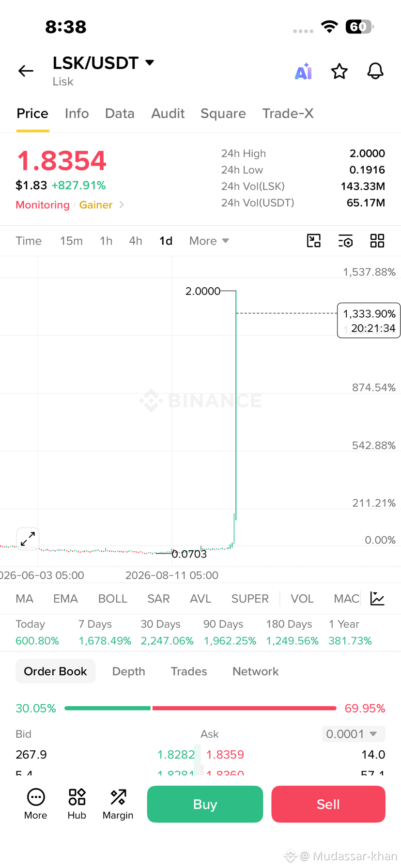Expand chart to fullscreen
Viewport: 401px width, 868px height.
click(x=28, y=539)
